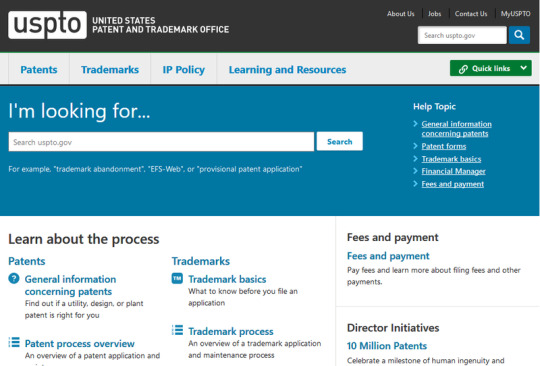Screen dimensions: 540x366
Task: Open the Jobs link in header
Action: tap(434, 14)
